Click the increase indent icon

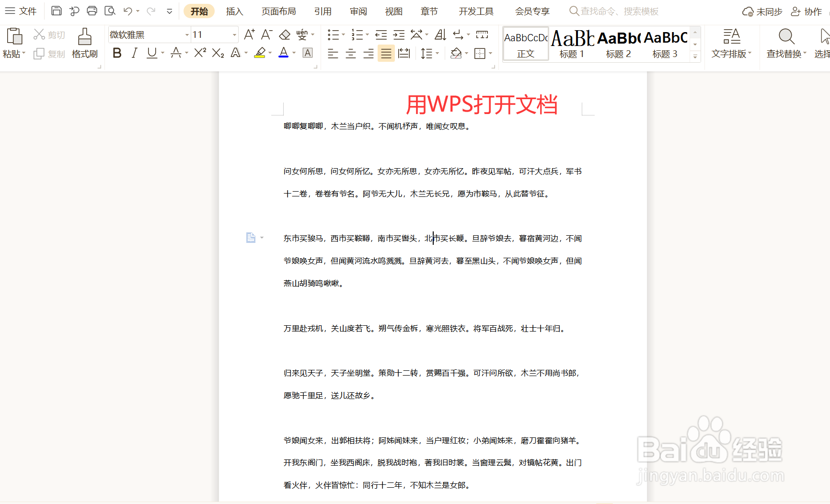(x=399, y=34)
